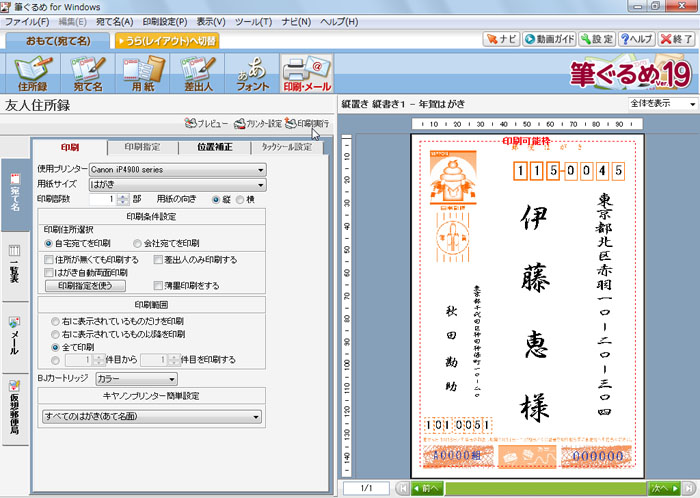The image size is (700, 498).
Task: Open the 印刷設定(P) menu
Action: (165, 22)
